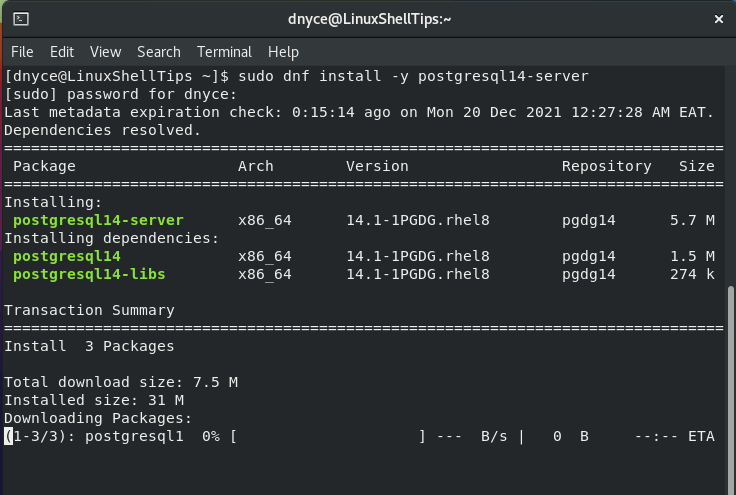
Task: Open the Edit menu
Action: point(62,52)
